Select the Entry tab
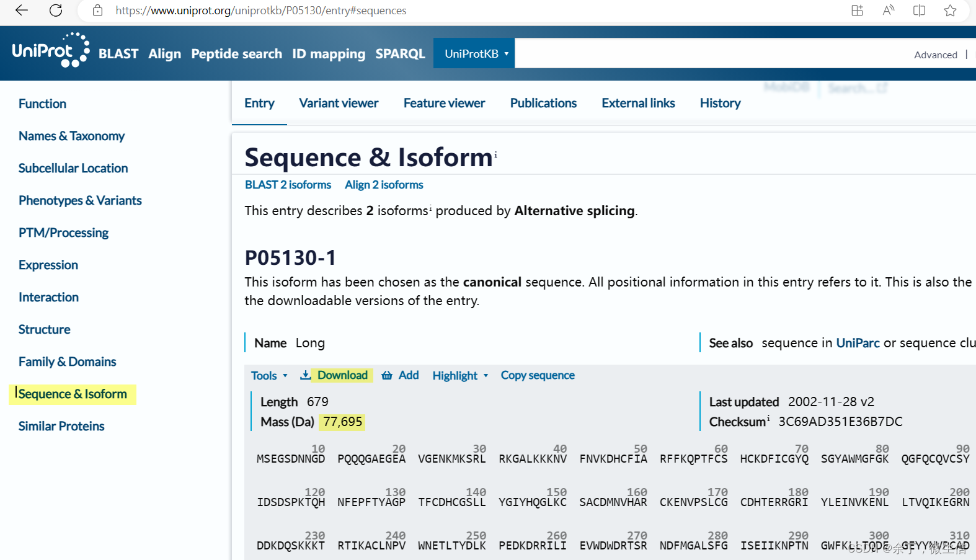Image resolution: width=976 pixels, height=560 pixels. [259, 103]
